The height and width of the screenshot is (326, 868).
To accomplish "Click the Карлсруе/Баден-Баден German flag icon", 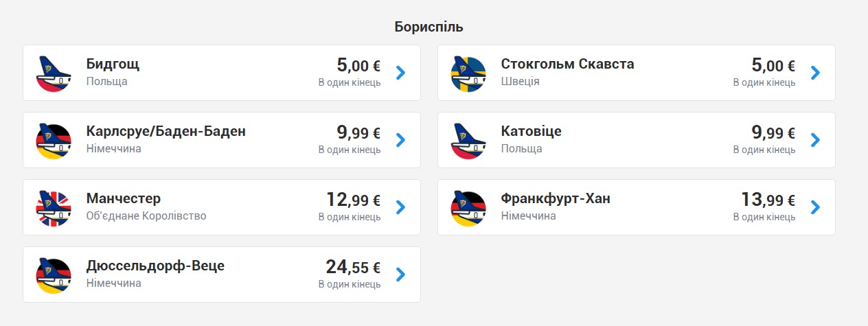I will click(x=54, y=140).
